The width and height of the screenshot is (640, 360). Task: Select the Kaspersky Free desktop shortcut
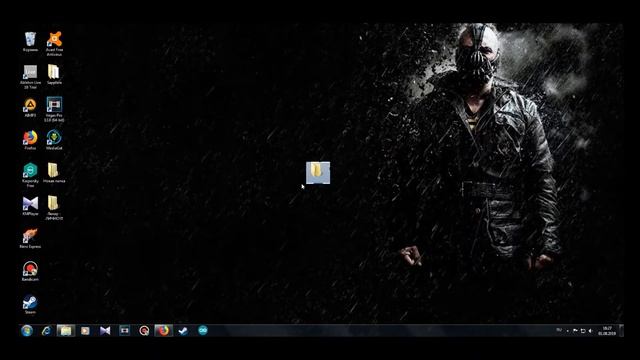(x=30, y=175)
